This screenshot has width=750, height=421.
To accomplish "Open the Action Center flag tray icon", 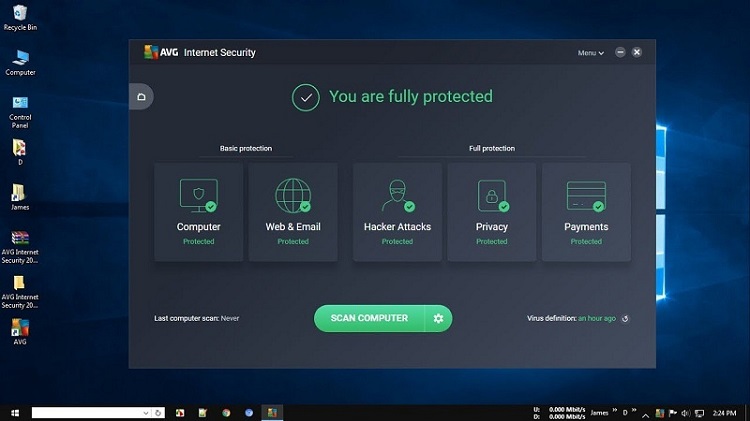I will point(673,413).
